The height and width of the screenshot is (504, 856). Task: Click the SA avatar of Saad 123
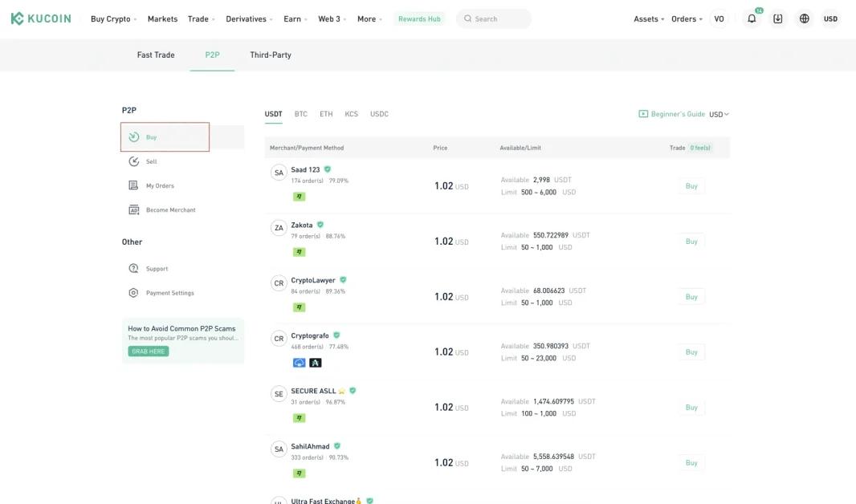[279, 173]
